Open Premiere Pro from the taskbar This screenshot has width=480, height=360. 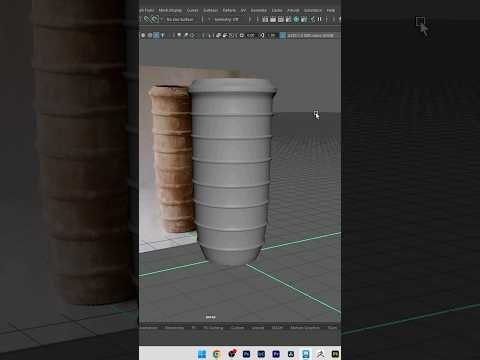coord(276,354)
